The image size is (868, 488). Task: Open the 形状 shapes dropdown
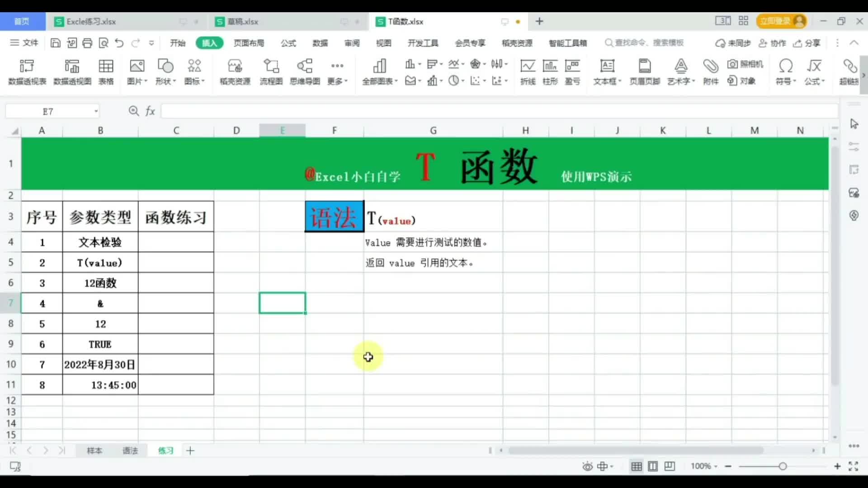(165, 71)
